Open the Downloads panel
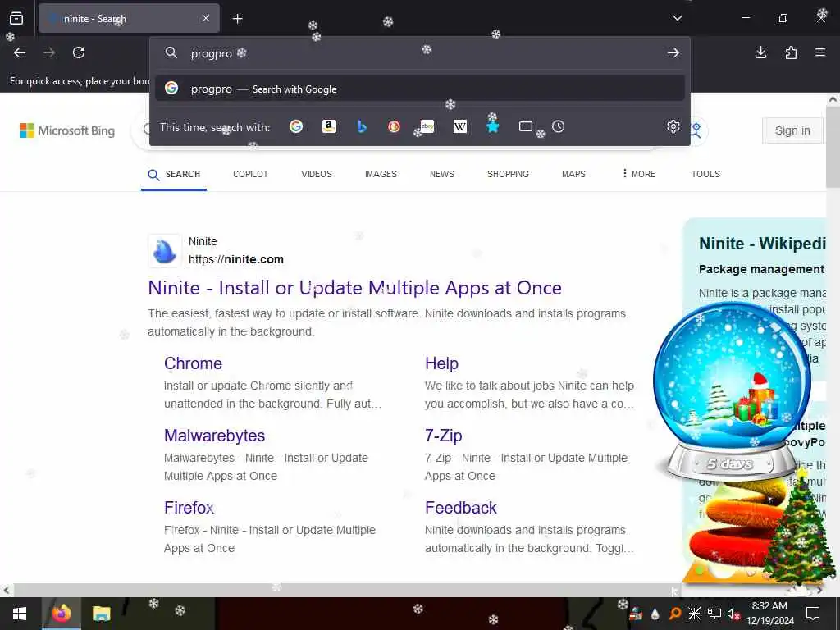Viewport: 840px width, 630px height. pyautogui.click(x=760, y=52)
